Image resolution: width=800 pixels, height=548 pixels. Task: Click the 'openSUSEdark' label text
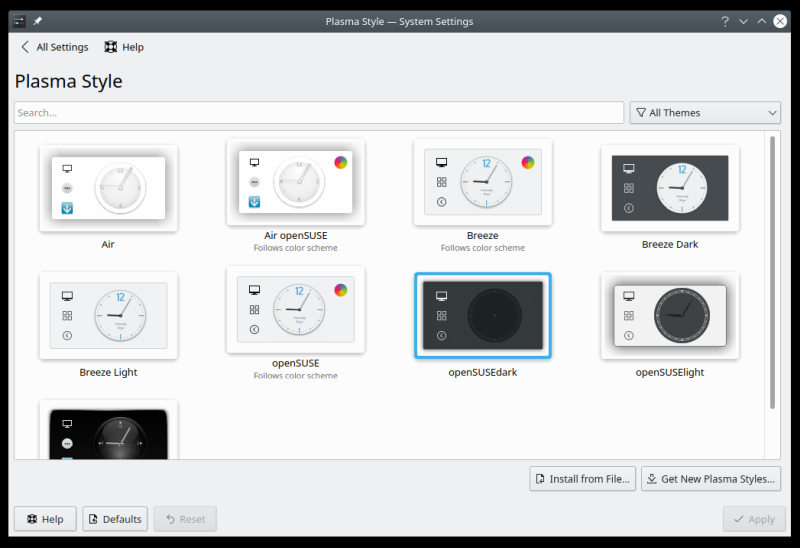(483, 372)
